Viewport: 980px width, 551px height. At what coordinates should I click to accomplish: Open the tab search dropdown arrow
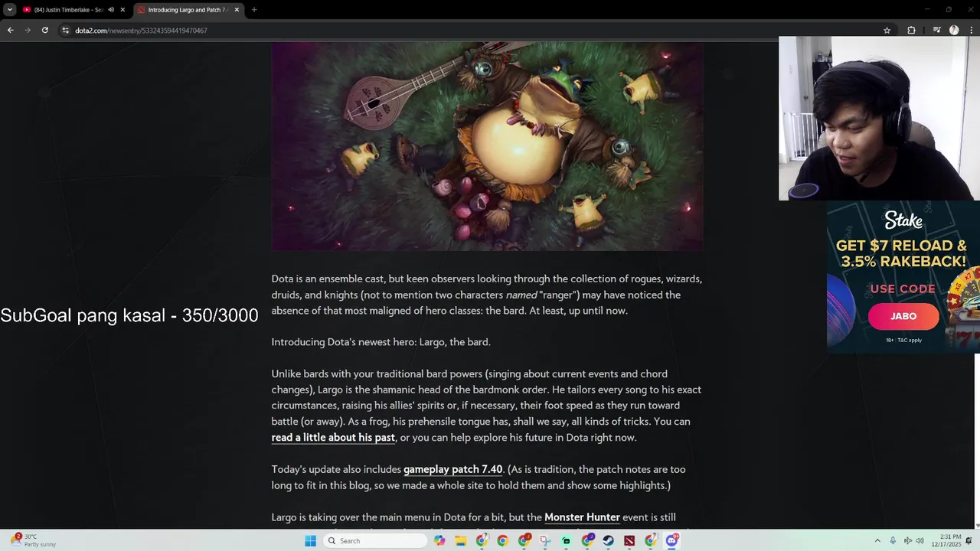[x=9, y=10]
